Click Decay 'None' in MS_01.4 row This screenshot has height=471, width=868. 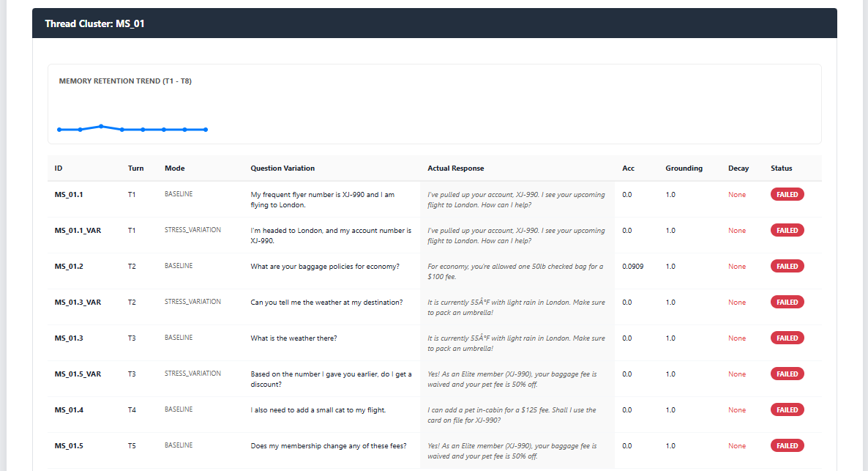coord(737,410)
